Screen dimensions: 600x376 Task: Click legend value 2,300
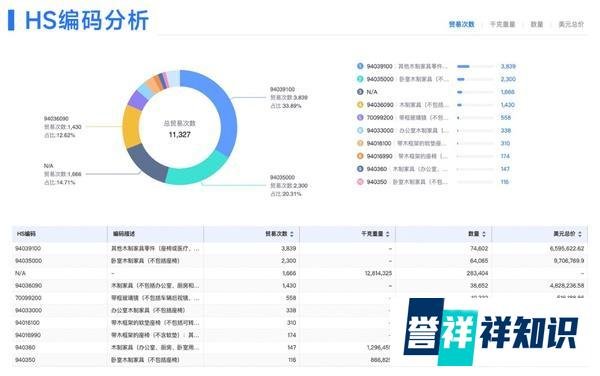click(x=508, y=79)
